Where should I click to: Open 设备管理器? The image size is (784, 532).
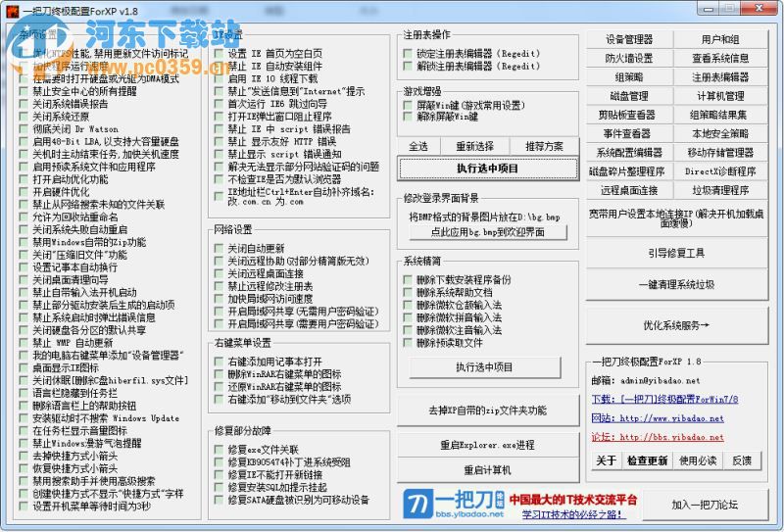(x=629, y=39)
